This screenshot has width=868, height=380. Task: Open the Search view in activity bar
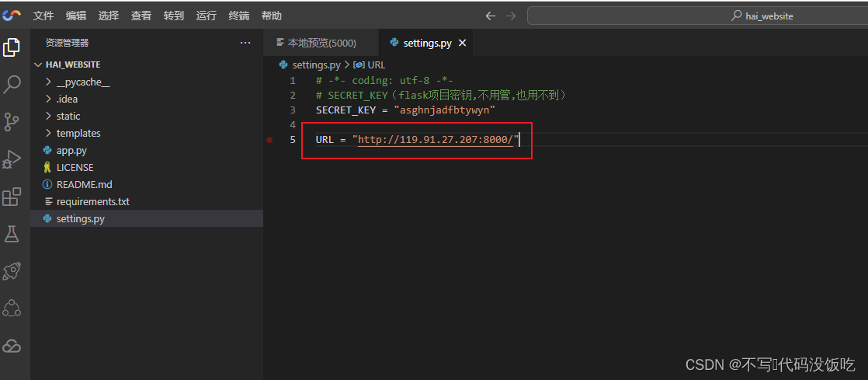coord(12,85)
